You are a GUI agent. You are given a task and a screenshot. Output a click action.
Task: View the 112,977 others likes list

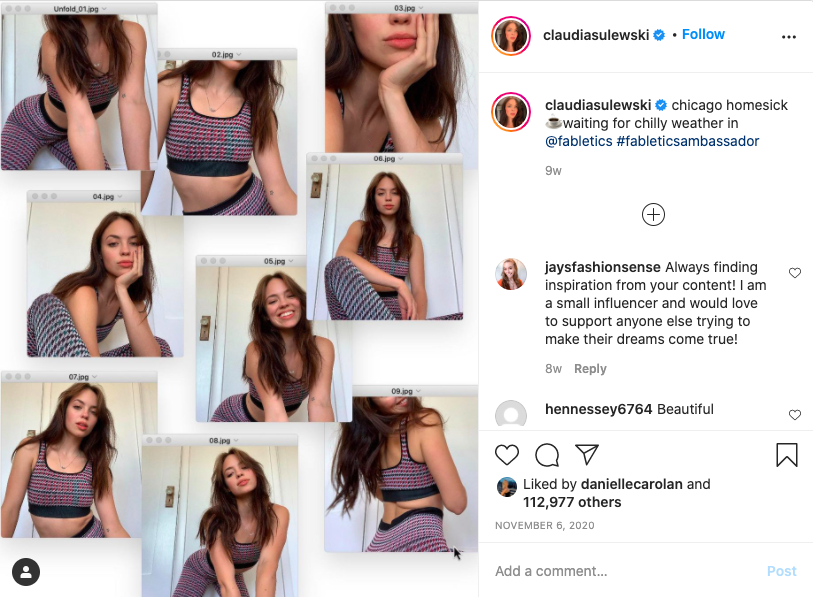tap(572, 502)
